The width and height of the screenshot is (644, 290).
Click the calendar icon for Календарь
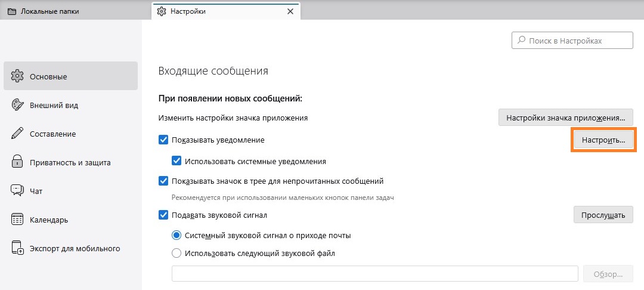[17, 220]
